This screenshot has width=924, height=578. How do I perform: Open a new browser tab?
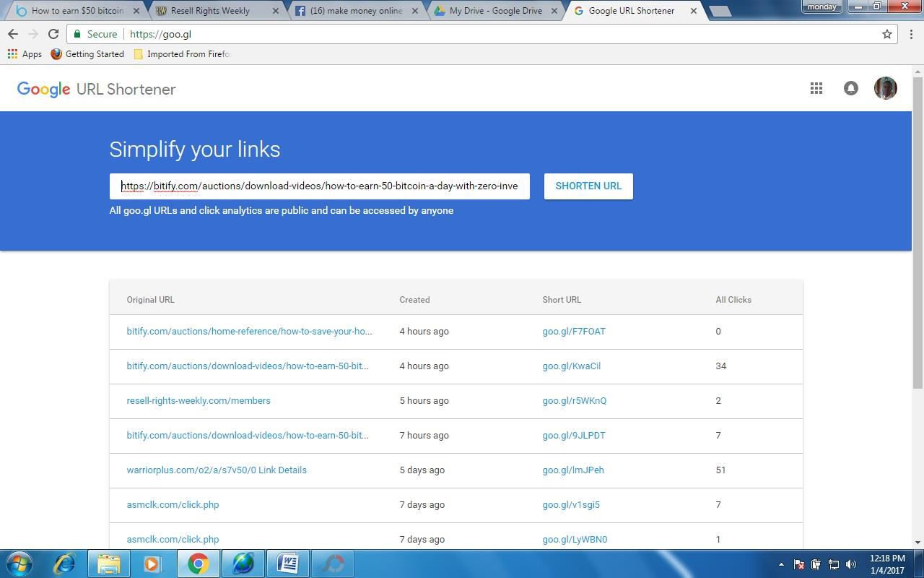[x=720, y=11]
